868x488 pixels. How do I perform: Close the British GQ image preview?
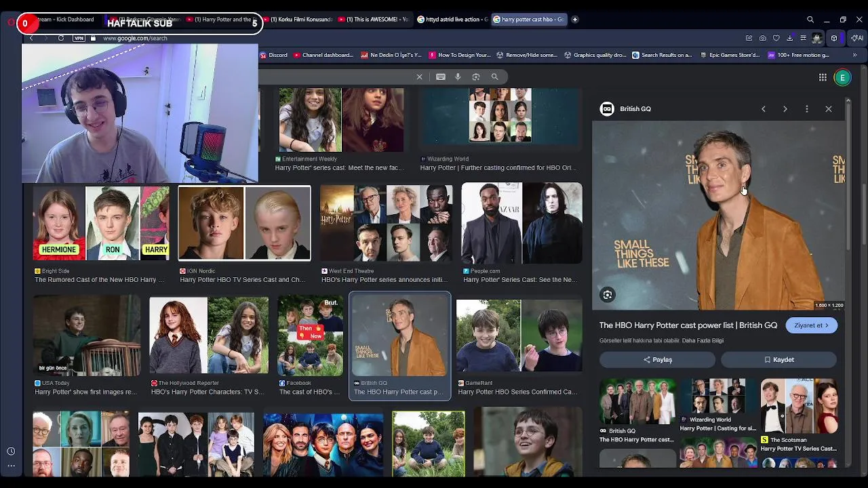829,108
